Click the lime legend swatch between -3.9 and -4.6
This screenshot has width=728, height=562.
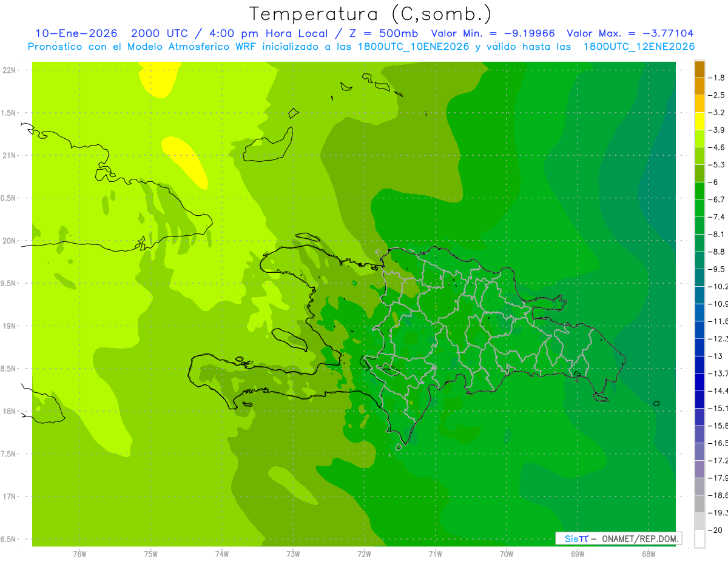(x=699, y=139)
